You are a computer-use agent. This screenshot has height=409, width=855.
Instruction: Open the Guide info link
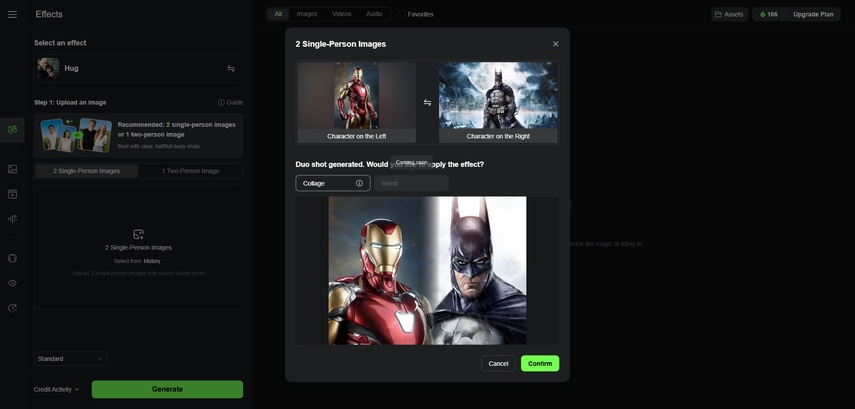231,103
